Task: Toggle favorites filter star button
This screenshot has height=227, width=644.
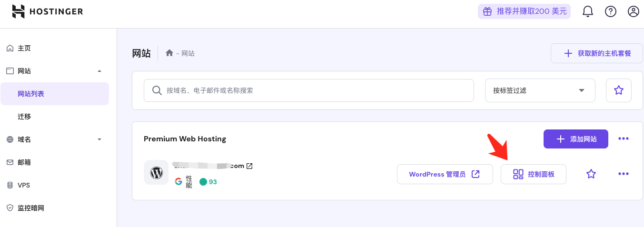Action: tap(618, 90)
